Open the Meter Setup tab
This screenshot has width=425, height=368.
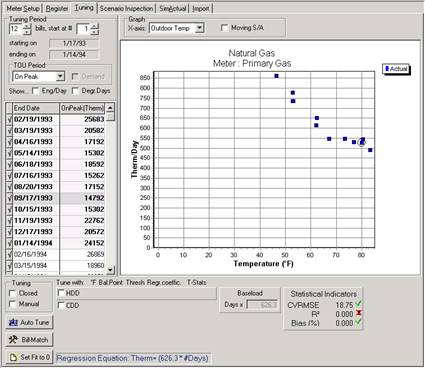coord(23,8)
